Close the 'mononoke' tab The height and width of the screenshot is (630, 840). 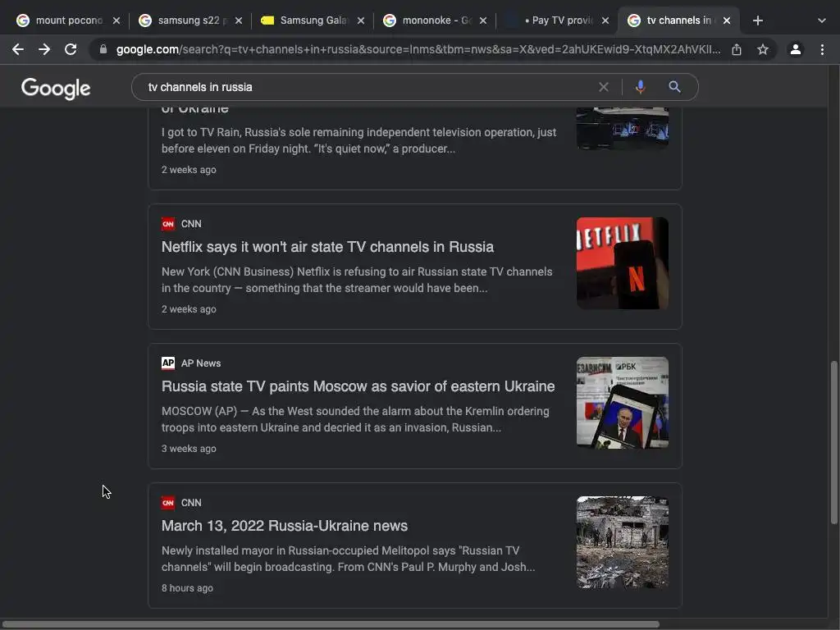click(x=482, y=21)
